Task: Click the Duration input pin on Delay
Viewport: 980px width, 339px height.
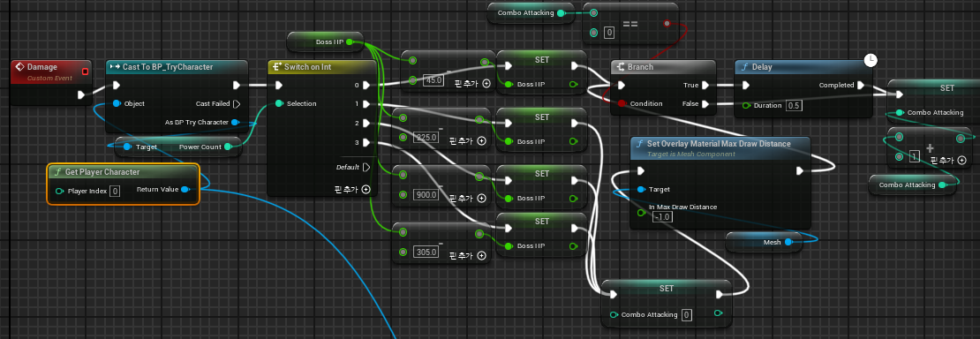Action: click(746, 106)
